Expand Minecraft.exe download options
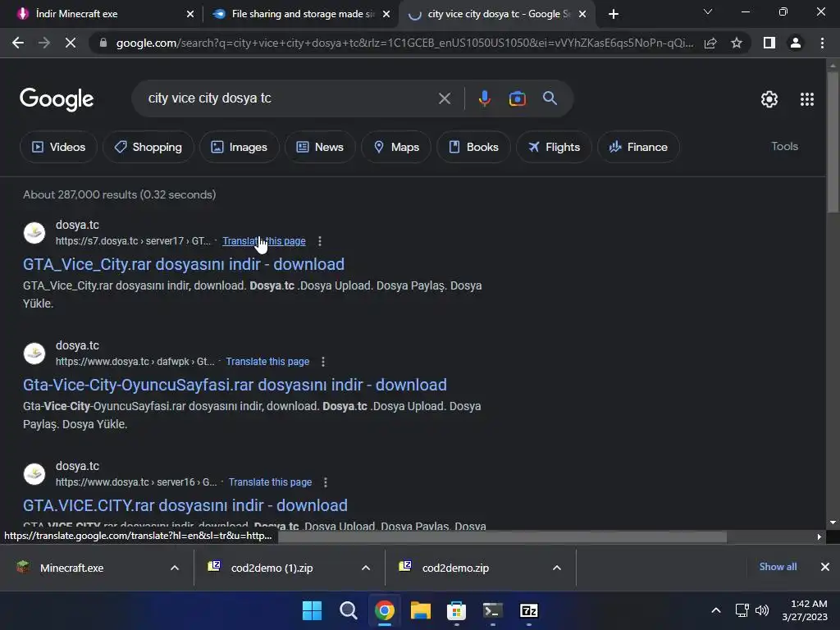 coord(175,568)
